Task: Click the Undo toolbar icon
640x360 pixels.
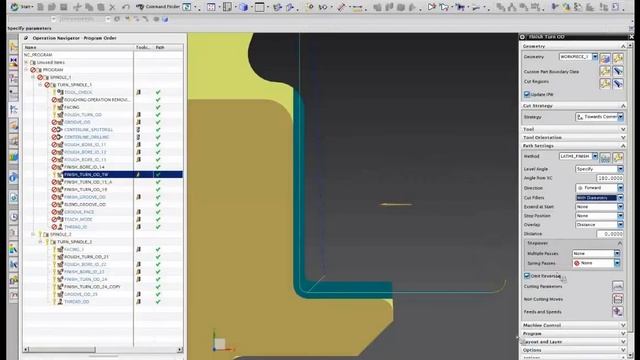Action: (126, 7)
